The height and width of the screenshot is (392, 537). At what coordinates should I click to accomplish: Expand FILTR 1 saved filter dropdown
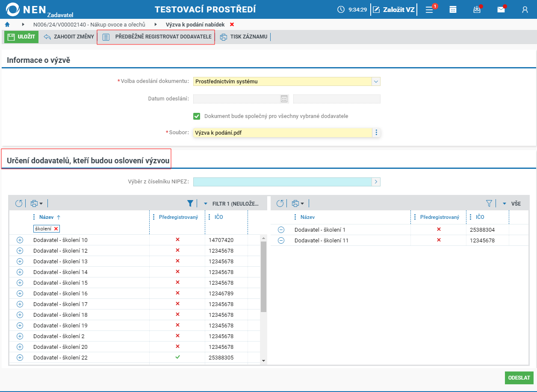(x=205, y=203)
